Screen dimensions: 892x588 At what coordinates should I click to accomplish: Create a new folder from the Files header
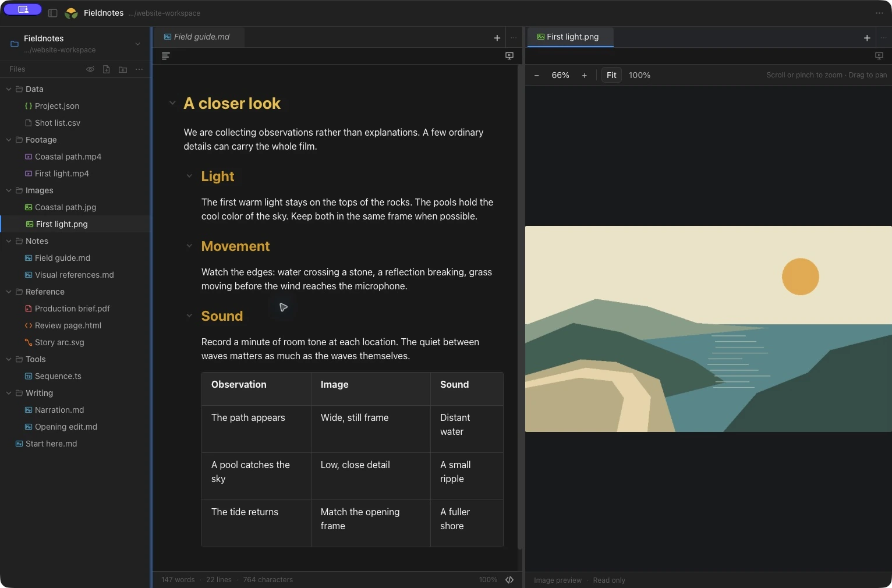click(123, 69)
